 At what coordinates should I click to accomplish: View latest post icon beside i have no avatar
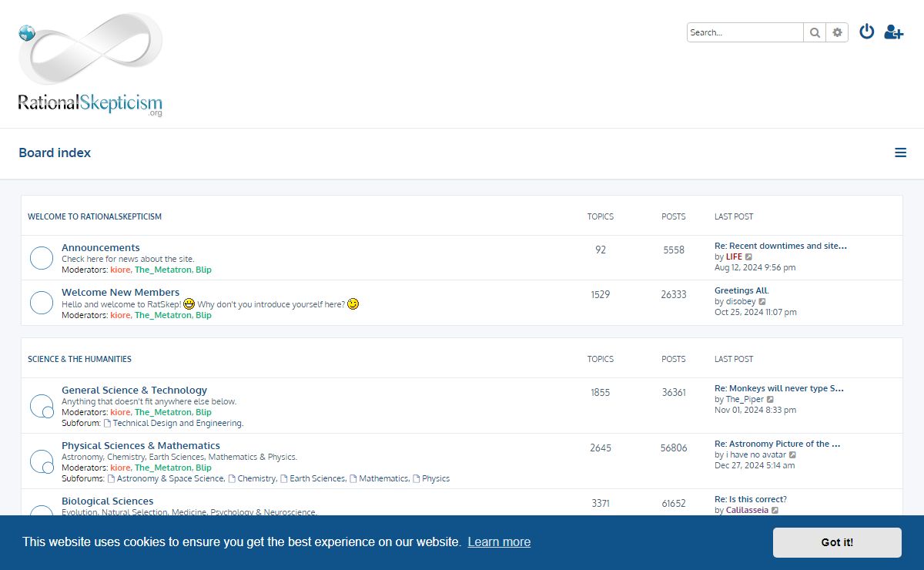792,455
